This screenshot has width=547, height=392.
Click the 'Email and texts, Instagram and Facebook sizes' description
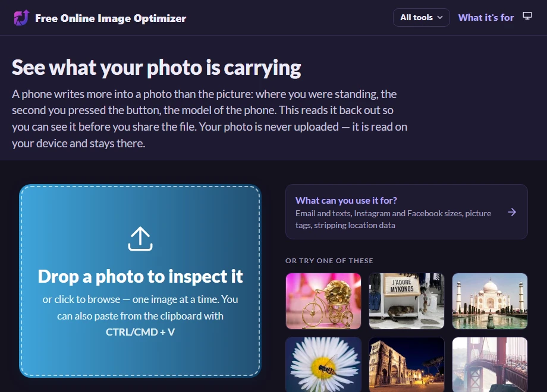[x=393, y=219]
